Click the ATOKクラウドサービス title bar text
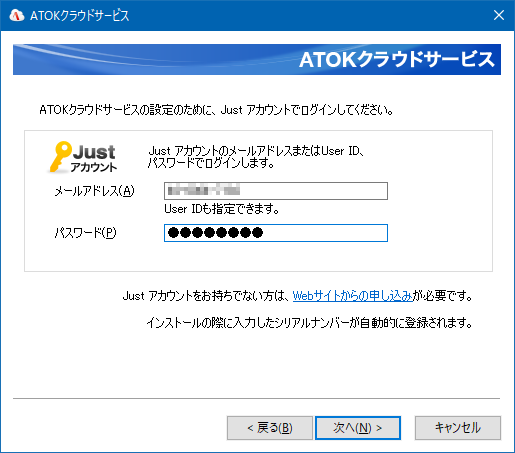 (x=79, y=16)
